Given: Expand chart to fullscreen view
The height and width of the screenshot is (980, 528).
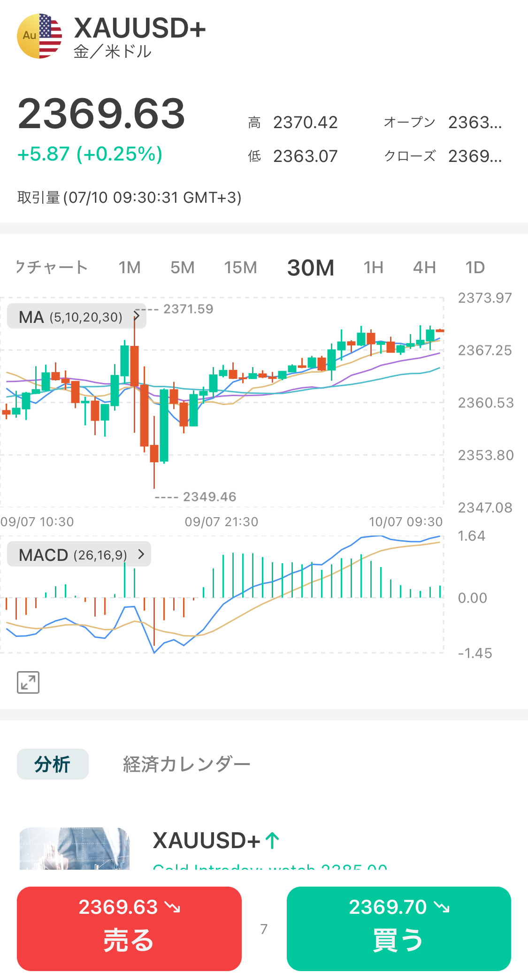Looking at the screenshot, I should coord(28,682).
